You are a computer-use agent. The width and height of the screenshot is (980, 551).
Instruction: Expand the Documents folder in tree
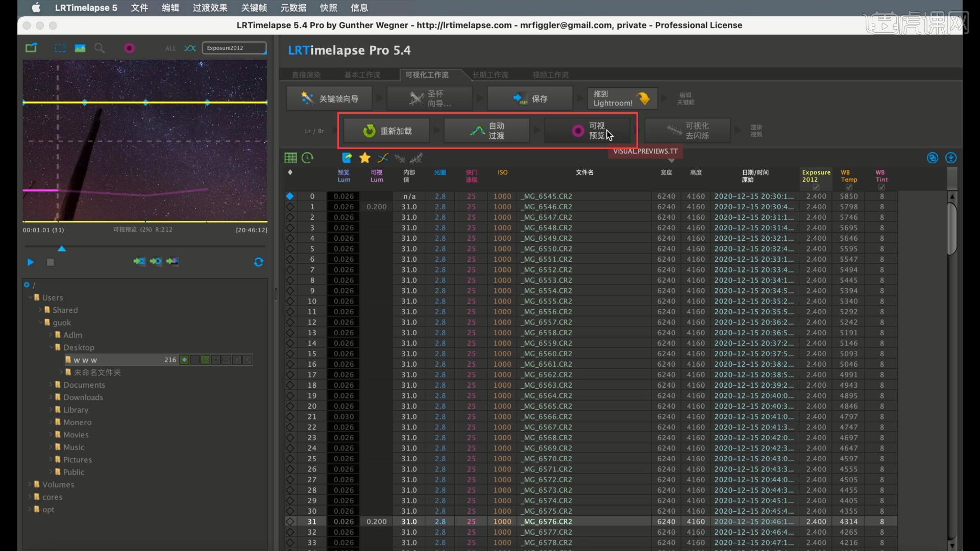click(x=51, y=385)
